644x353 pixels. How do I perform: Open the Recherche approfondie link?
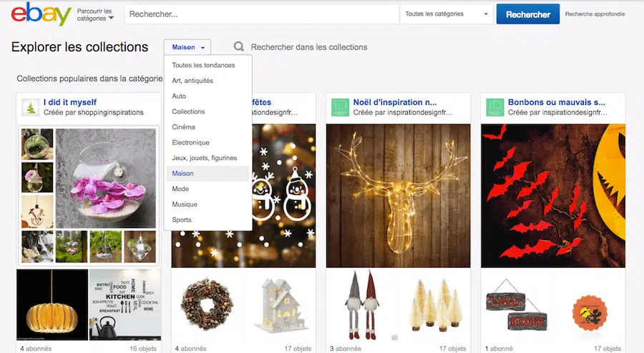(x=595, y=14)
